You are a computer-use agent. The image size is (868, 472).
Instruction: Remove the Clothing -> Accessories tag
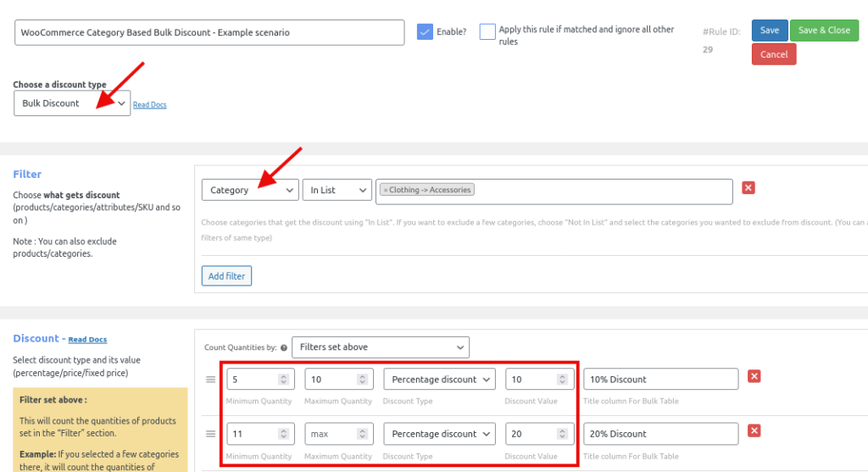point(386,190)
